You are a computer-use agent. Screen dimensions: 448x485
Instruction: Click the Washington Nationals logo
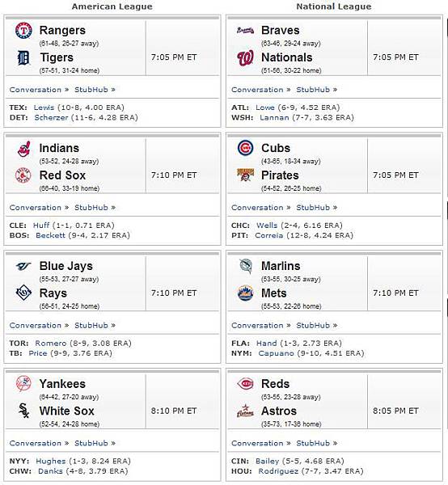pos(246,58)
